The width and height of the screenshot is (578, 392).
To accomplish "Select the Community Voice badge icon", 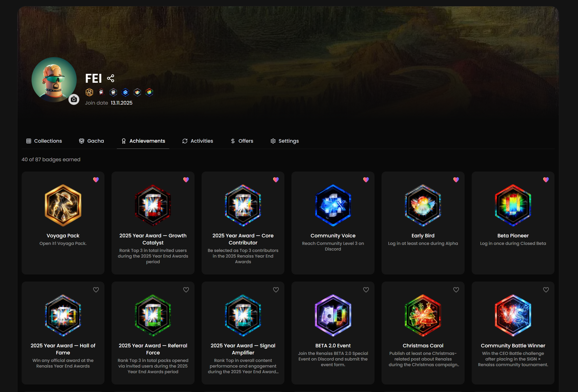I will (333, 205).
